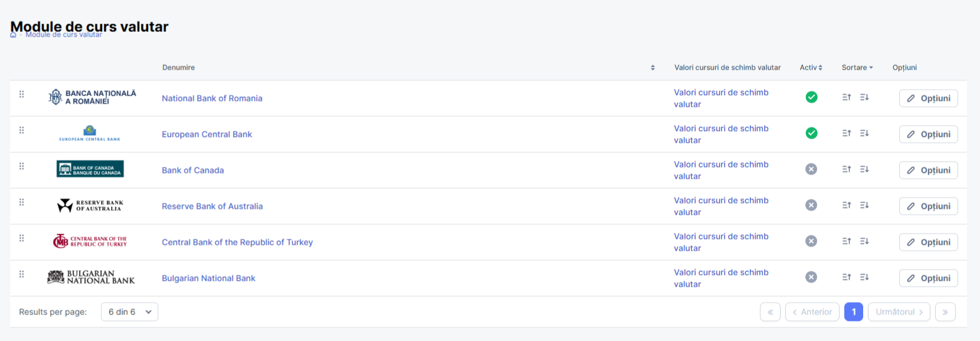
Task: Click Bulgarian National Bank logo thumbnail
Action: pos(91,277)
